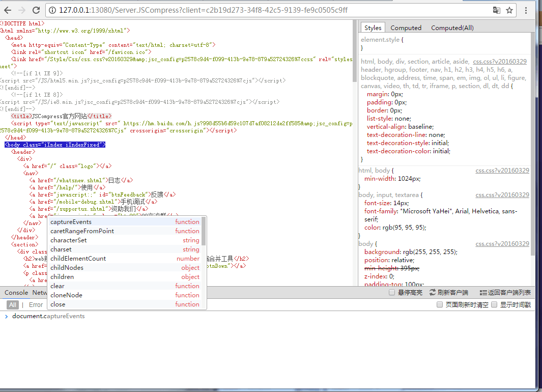Click the browser forward arrow
542x392 pixels.
pyautogui.click(x=22, y=10)
